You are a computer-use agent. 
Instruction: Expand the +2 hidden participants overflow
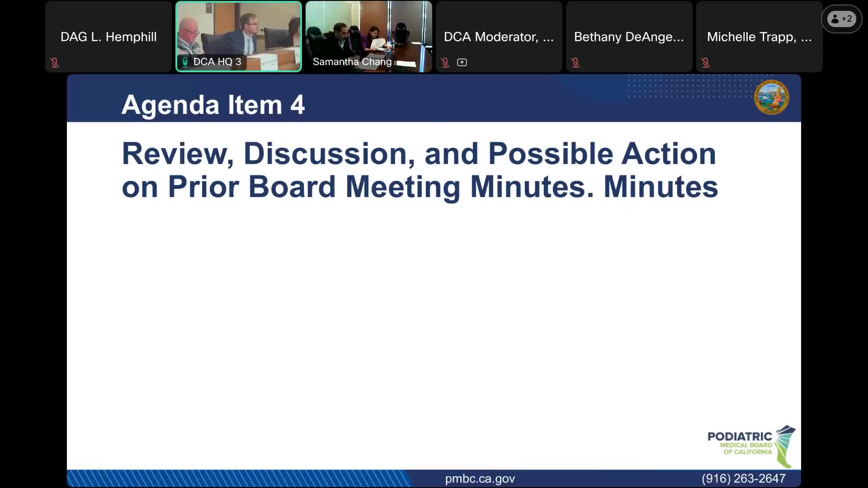coord(841,19)
